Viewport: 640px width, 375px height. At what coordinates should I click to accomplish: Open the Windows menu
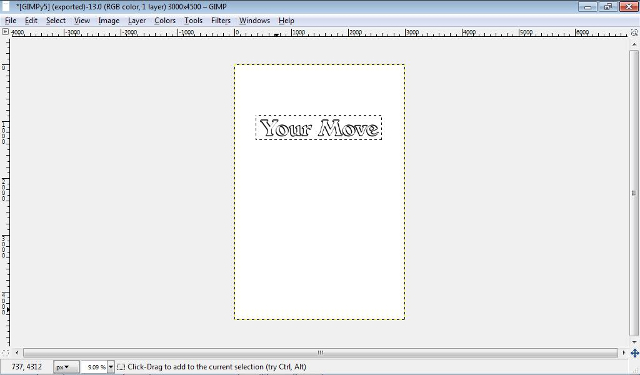(x=254, y=20)
